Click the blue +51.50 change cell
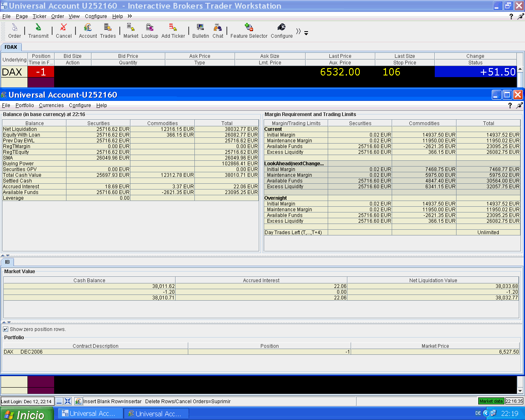The width and height of the screenshot is (525, 420). coord(475,72)
